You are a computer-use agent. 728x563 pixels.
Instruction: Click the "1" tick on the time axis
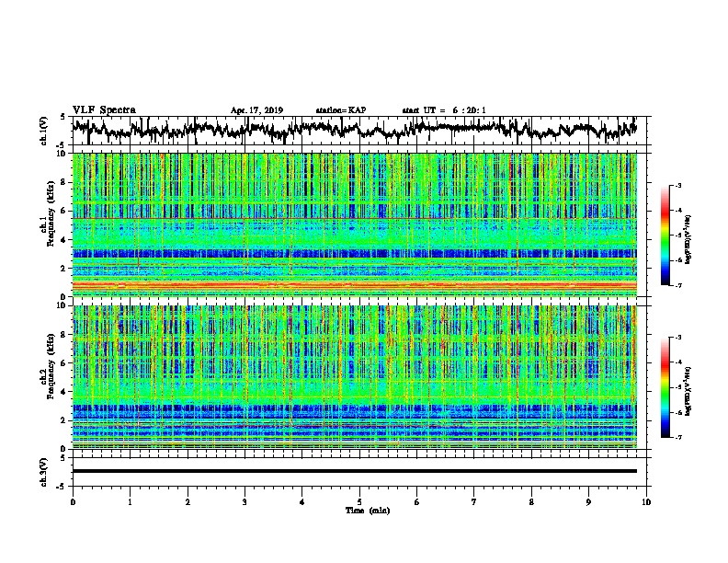pos(130,502)
